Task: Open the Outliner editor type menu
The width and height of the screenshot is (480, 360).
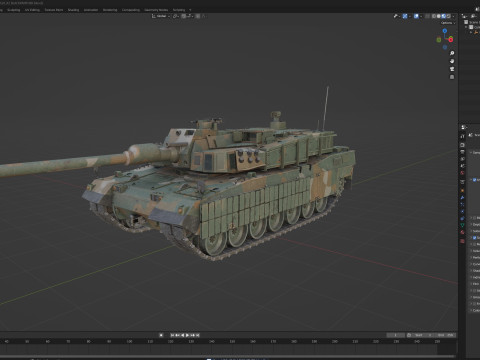Action: click(464, 16)
